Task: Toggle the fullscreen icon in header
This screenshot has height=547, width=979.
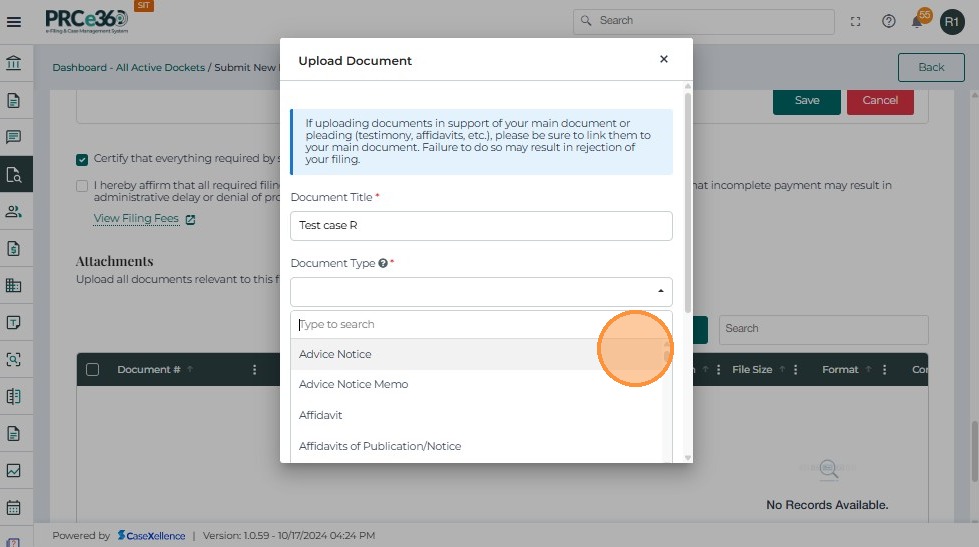Action: pos(855,21)
